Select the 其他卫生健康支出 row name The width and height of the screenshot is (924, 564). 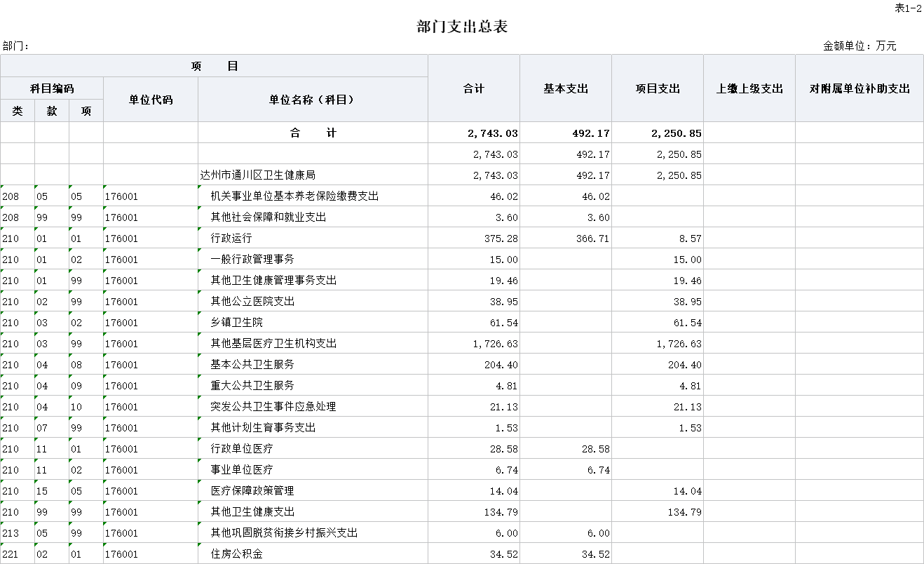252,511
